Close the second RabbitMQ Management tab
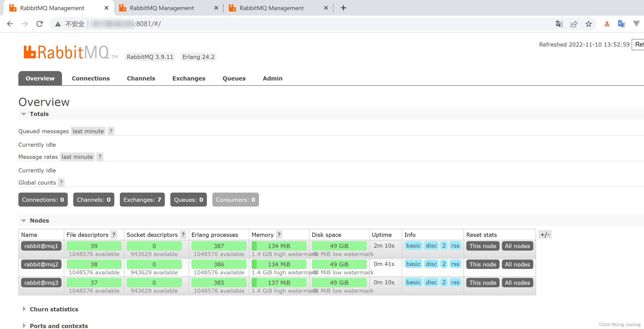The height and width of the screenshot is (329, 644). pyautogui.click(x=216, y=8)
